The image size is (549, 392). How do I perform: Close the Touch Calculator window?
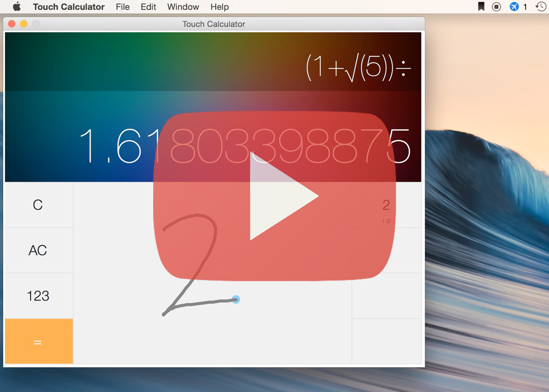[x=12, y=24]
